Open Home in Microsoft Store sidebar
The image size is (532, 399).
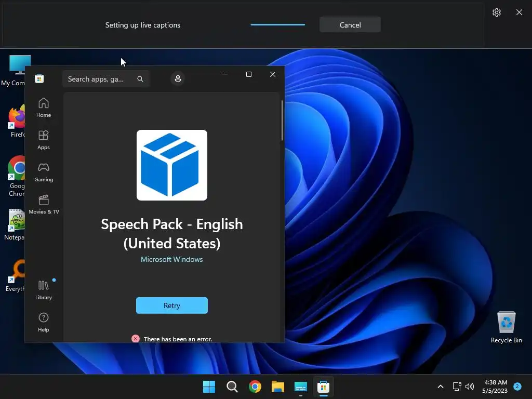point(44,108)
